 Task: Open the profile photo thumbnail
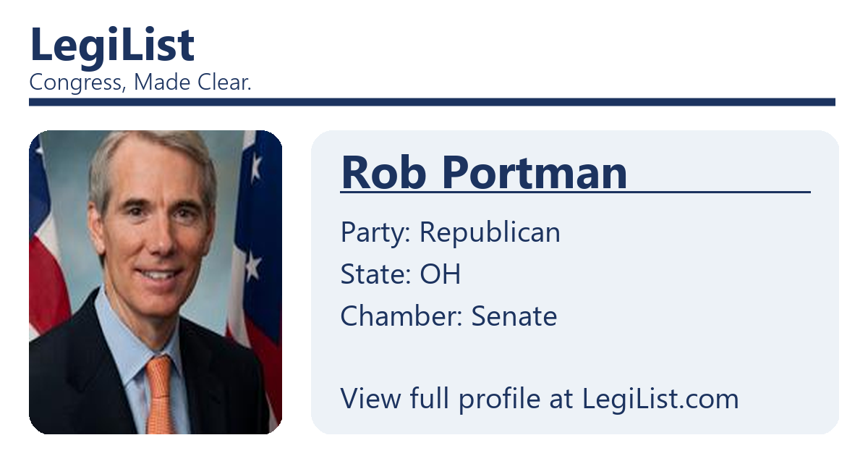tap(156, 282)
